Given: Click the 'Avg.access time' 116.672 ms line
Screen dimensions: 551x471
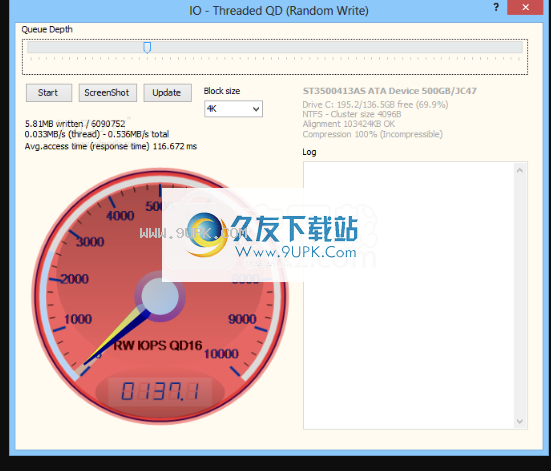Looking at the screenshot, I should pos(111,146).
